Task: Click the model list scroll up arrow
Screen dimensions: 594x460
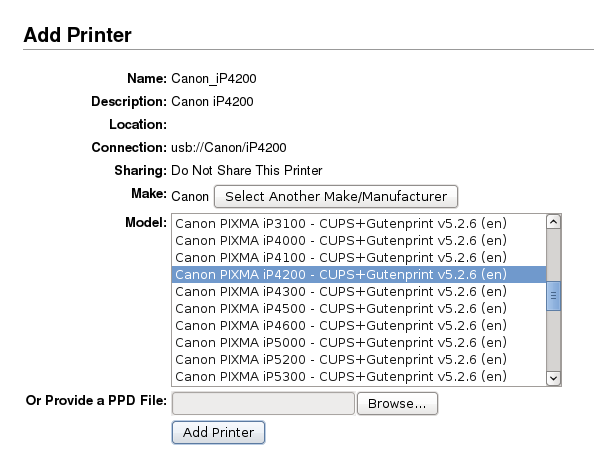Action: coord(553,222)
